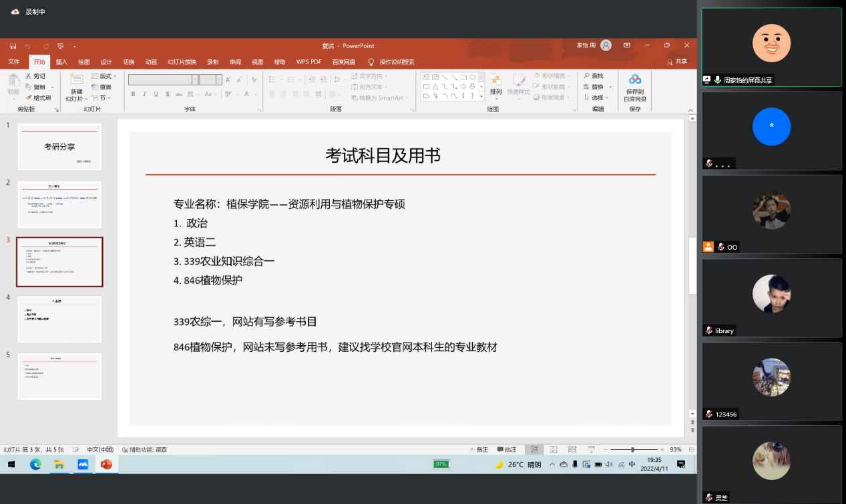
Task: Toggle normal view in status bar
Action: (534, 449)
